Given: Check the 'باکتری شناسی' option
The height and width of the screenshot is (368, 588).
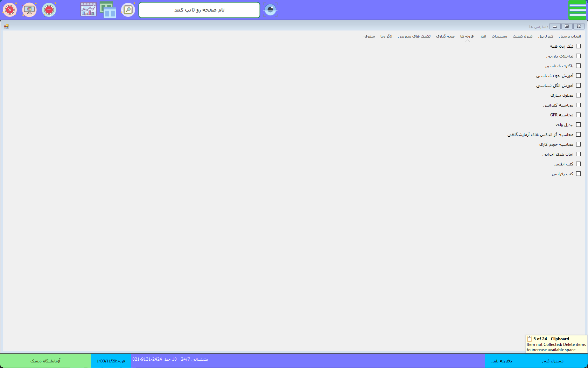Looking at the screenshot, I should pos(578,66).
